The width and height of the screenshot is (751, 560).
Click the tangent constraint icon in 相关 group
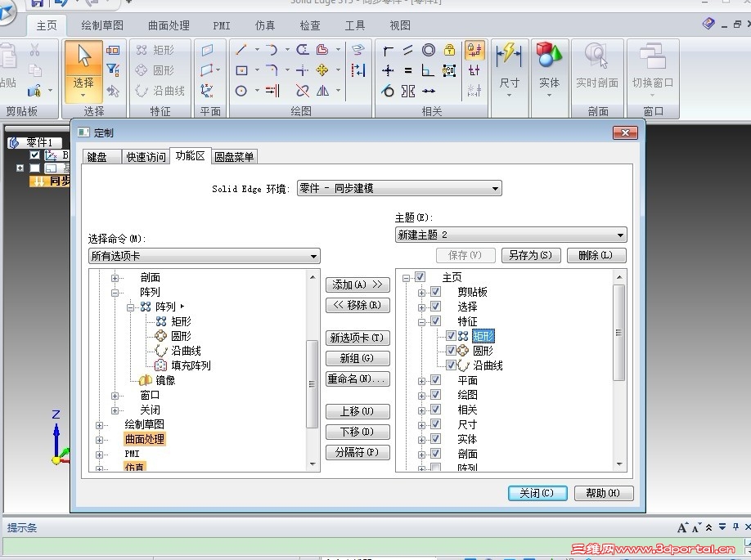tap(388, 91)
